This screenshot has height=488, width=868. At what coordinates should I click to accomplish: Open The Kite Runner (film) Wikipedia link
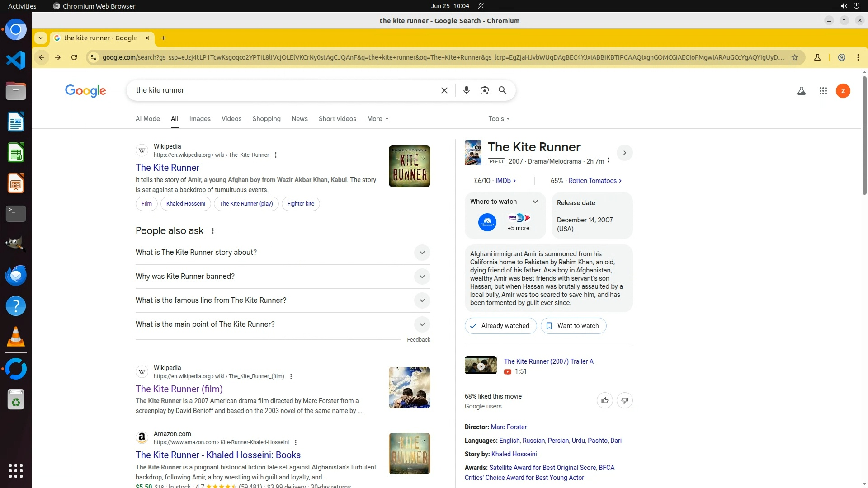(179, 389)
